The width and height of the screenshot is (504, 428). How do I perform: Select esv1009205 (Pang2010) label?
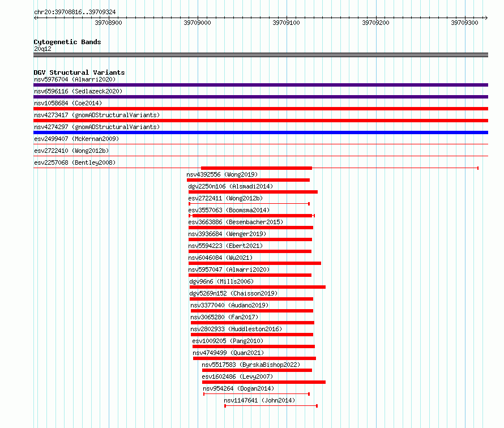pos(228,341)
